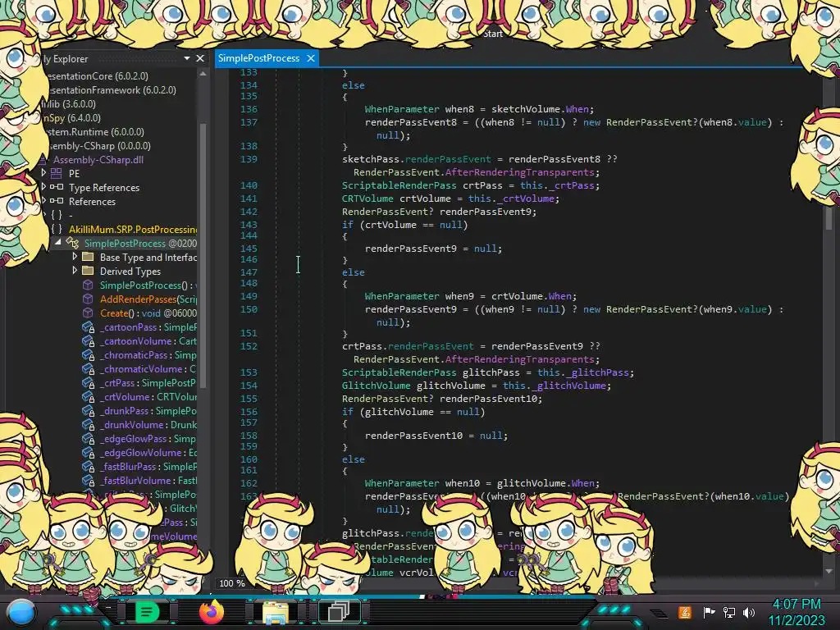Click the Start orb on the taskbar
This screenshot has height=630, width=840.
(21, 612)
